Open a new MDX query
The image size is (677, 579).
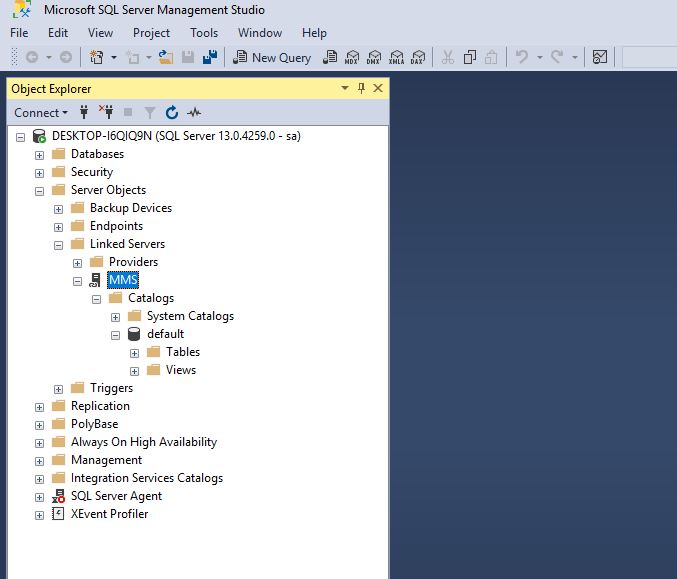(x=352, y=57)
